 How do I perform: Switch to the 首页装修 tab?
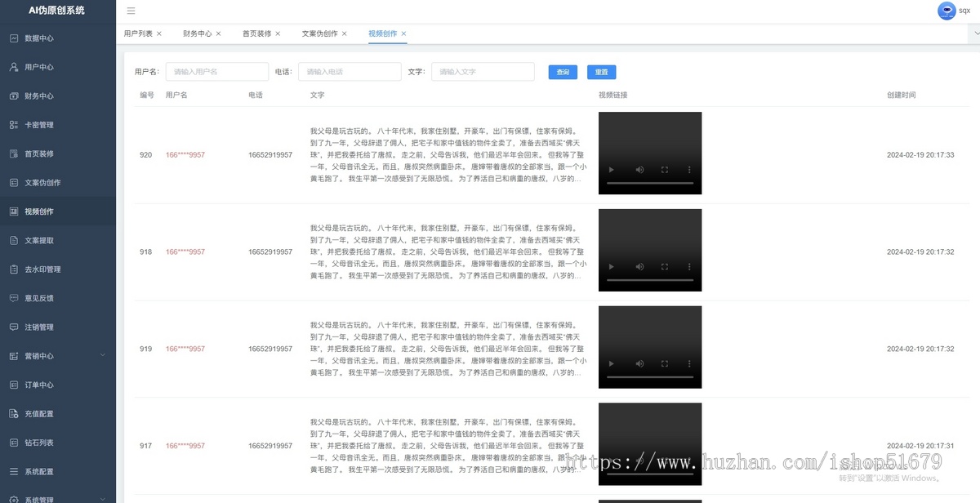[256, 33]
